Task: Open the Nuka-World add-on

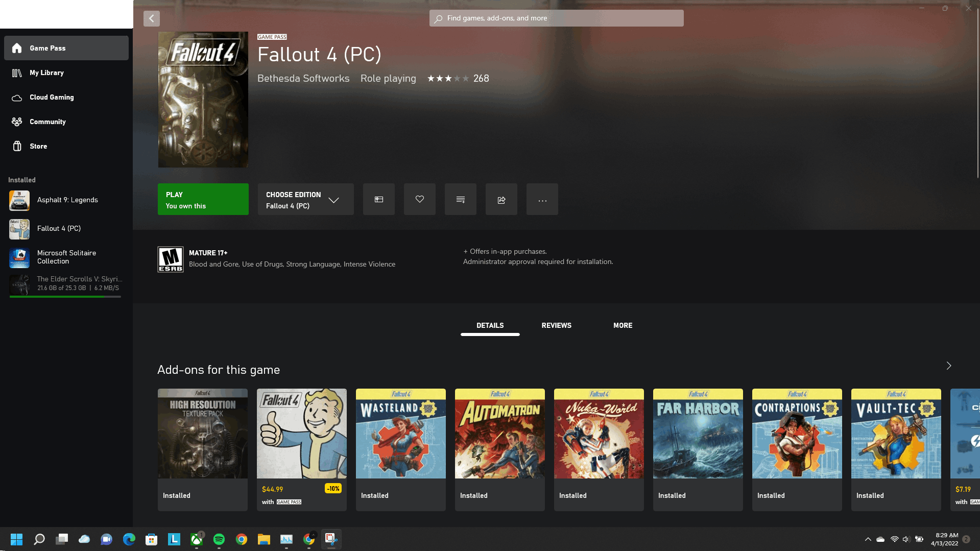Action: (599, 449)
